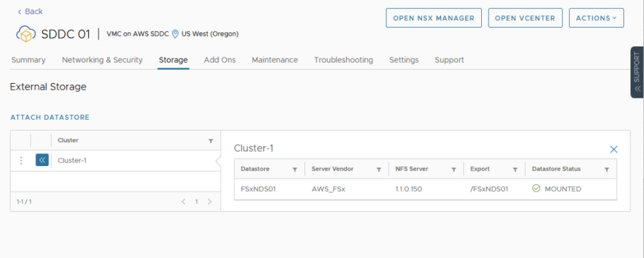Click the MOUNTED status text

click(563, 189)
